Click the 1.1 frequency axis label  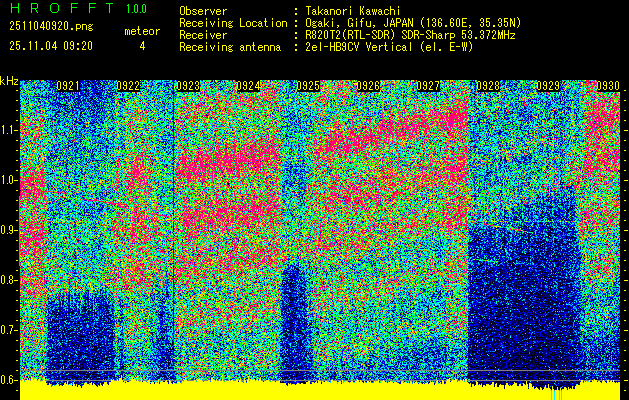[x=8, y=130]
